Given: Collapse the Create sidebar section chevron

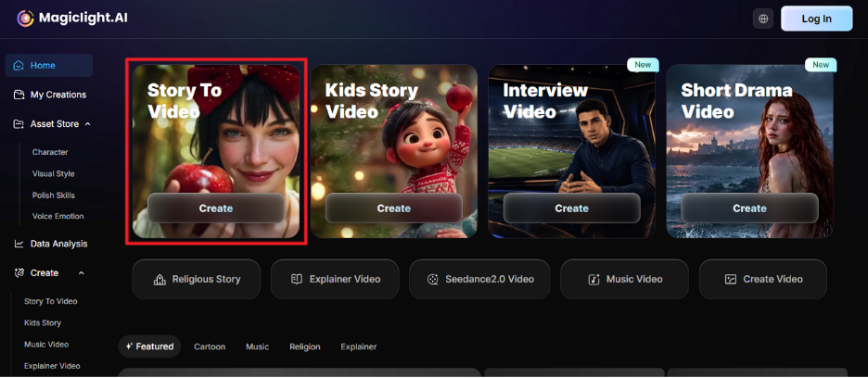Looking at the screenshot, I should coord(82,273).
